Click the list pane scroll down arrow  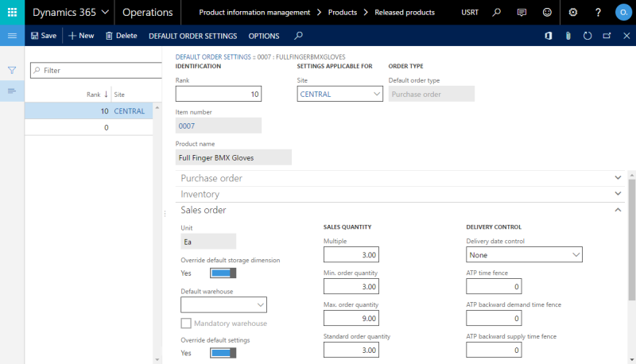pyautogui.click(x=157, y=359)
